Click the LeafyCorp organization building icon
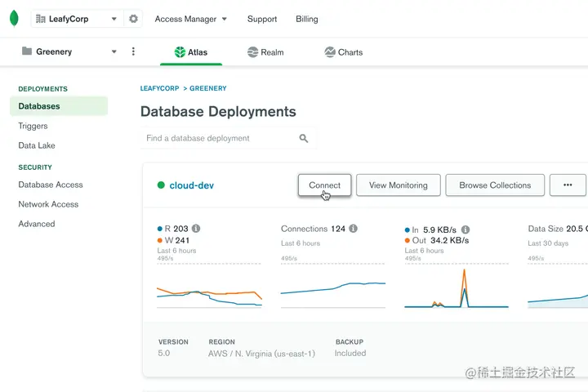 point(41,19)
